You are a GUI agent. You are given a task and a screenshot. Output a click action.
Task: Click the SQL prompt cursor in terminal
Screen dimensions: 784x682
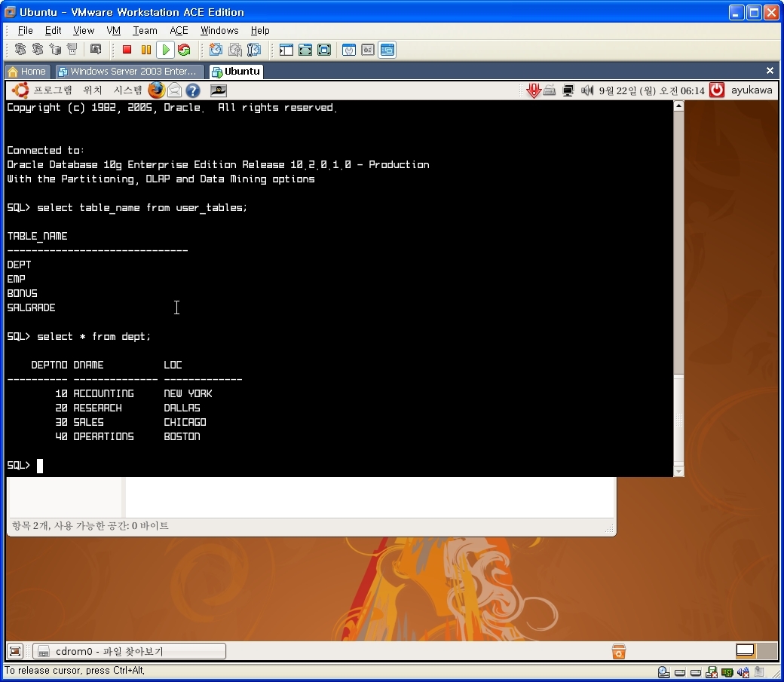[x=40, y=466]
